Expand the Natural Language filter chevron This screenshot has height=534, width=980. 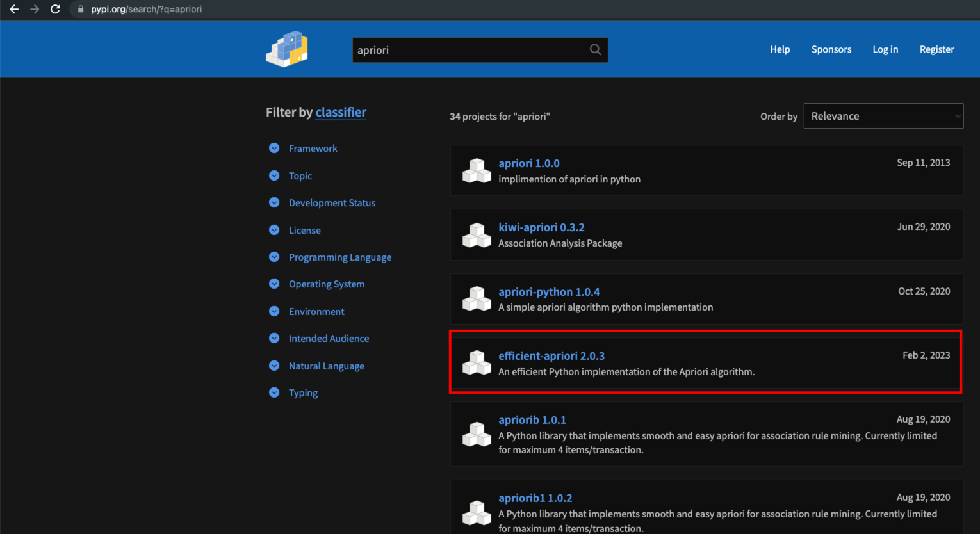274,366
